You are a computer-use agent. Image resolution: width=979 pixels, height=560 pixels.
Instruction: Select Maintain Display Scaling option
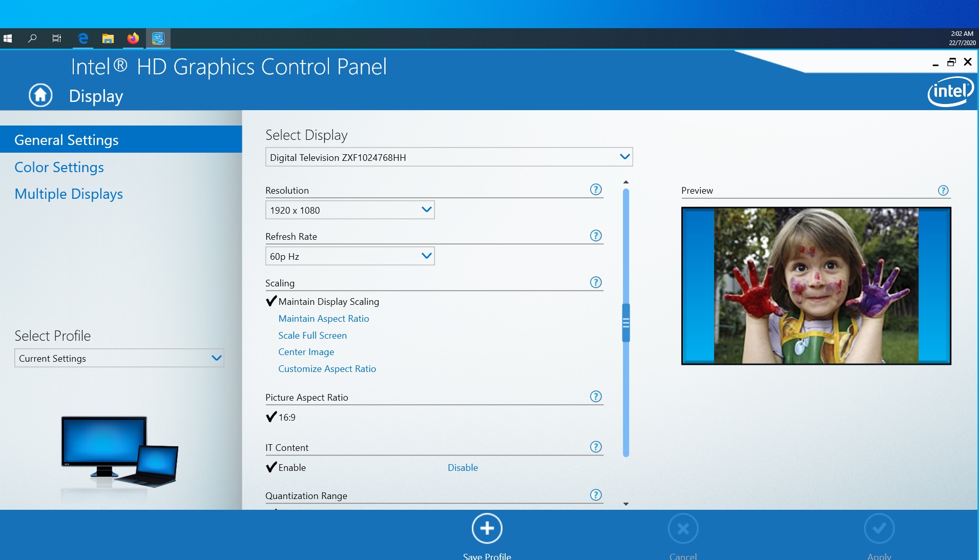(323, 301)
